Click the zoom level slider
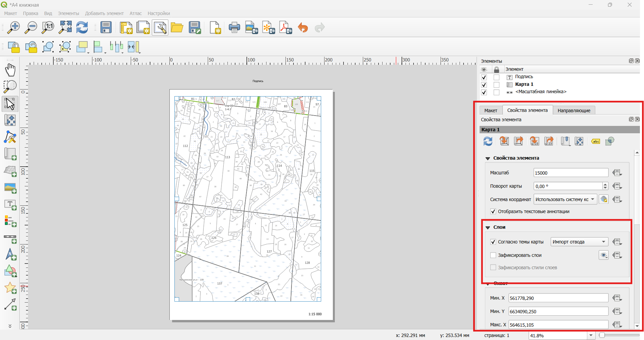This screenshot has width=644, height=340. 619,335
